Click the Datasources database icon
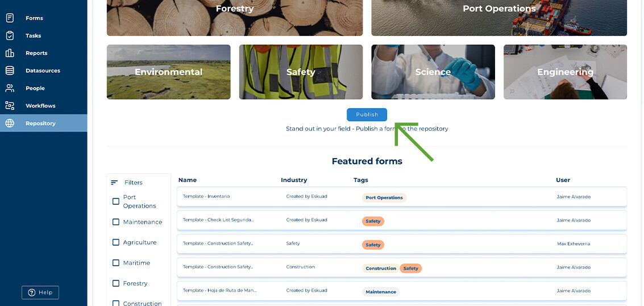 (x=10, y=71)
